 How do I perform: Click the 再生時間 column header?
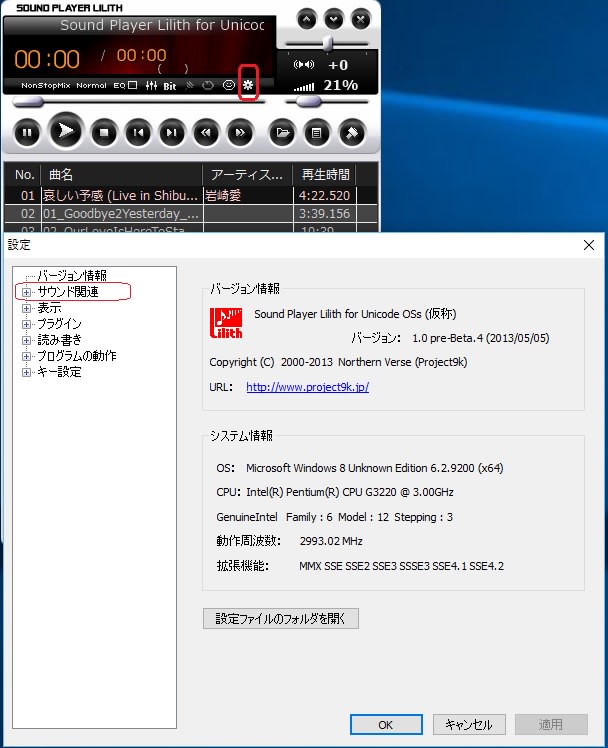point(325,175)
